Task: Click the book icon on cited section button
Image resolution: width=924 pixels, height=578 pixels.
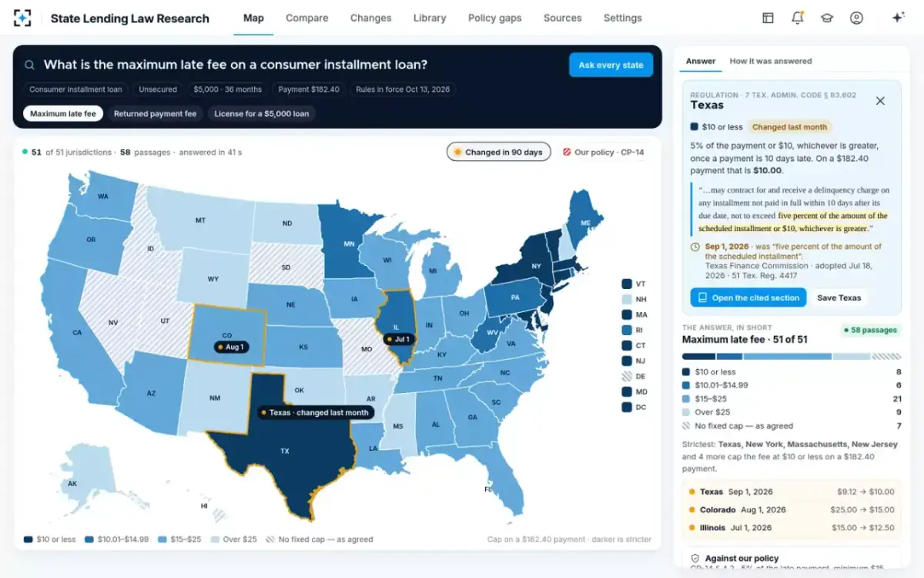Action: tap(702, 297)
